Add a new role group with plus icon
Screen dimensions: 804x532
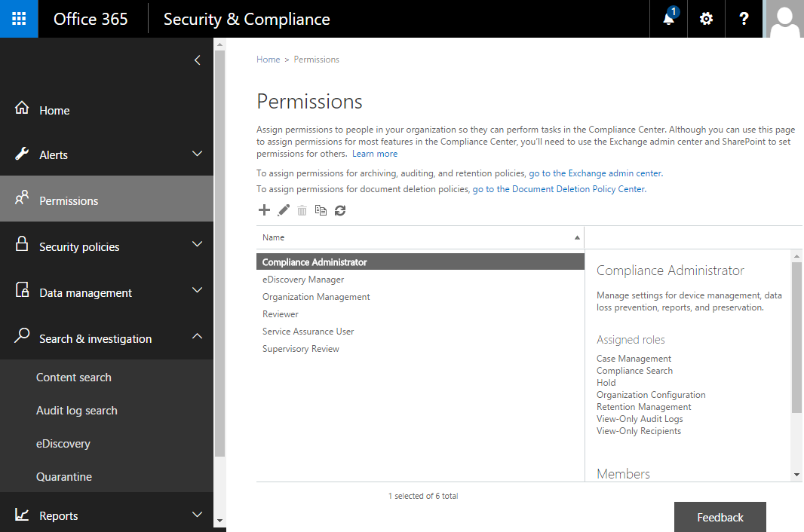264,210
